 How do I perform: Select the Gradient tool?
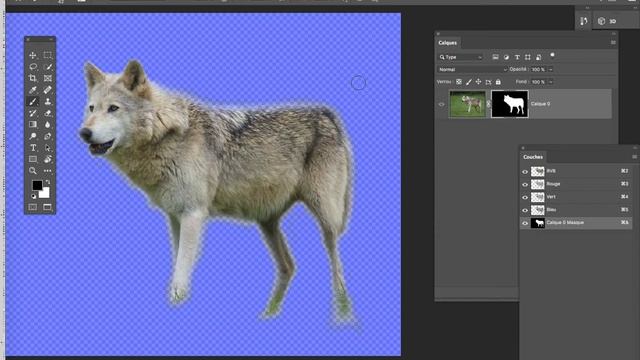click(33, 124)
